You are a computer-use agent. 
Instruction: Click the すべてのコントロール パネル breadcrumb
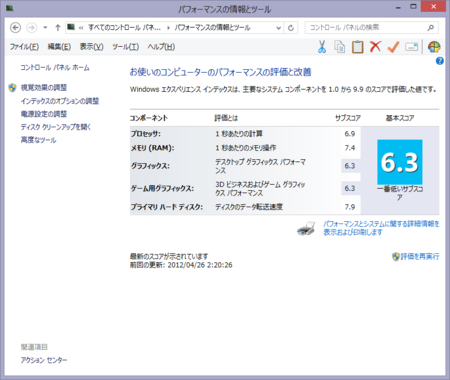click(x=124, y=28)
